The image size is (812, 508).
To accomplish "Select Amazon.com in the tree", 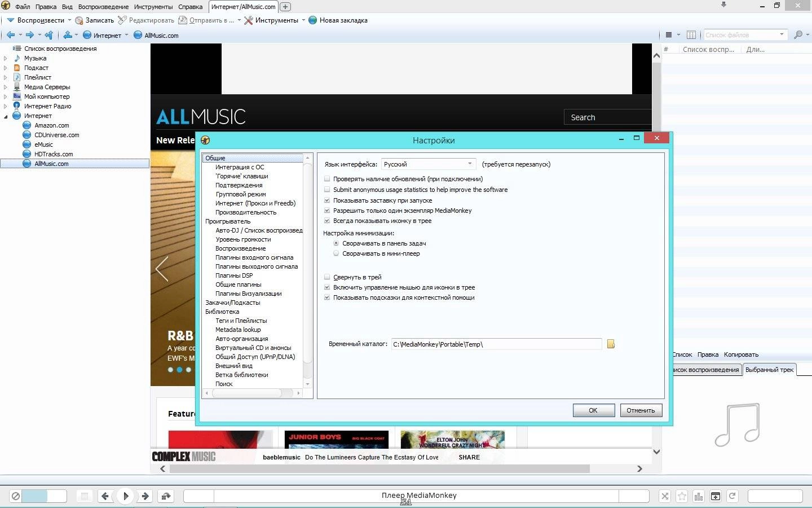I will [x=52, y=125].
